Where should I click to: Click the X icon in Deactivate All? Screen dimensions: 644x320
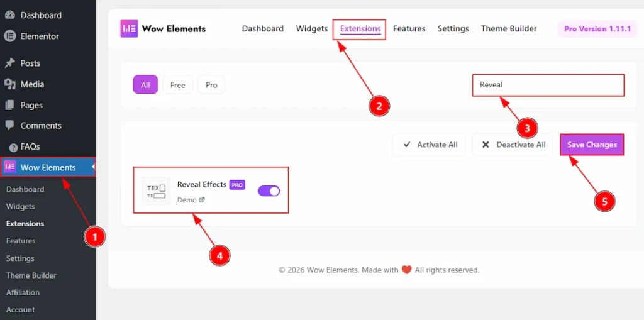pyautogui.click(x=486, y=145)
